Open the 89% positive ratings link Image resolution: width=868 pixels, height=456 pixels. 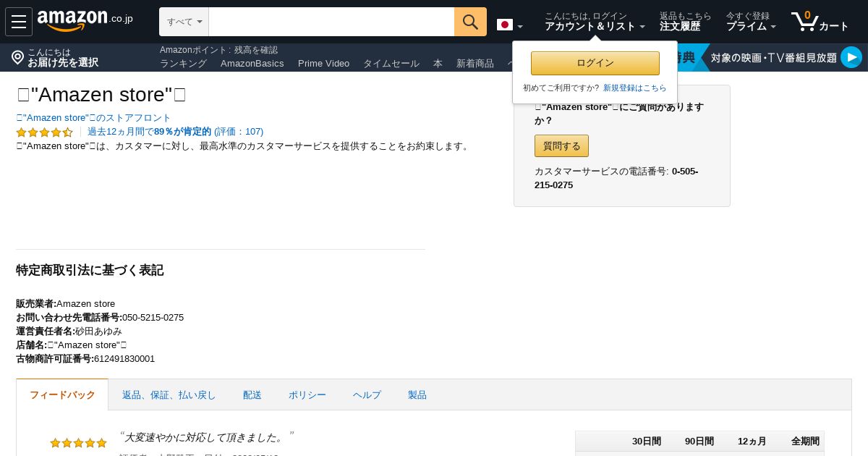[x=176, y=132]
